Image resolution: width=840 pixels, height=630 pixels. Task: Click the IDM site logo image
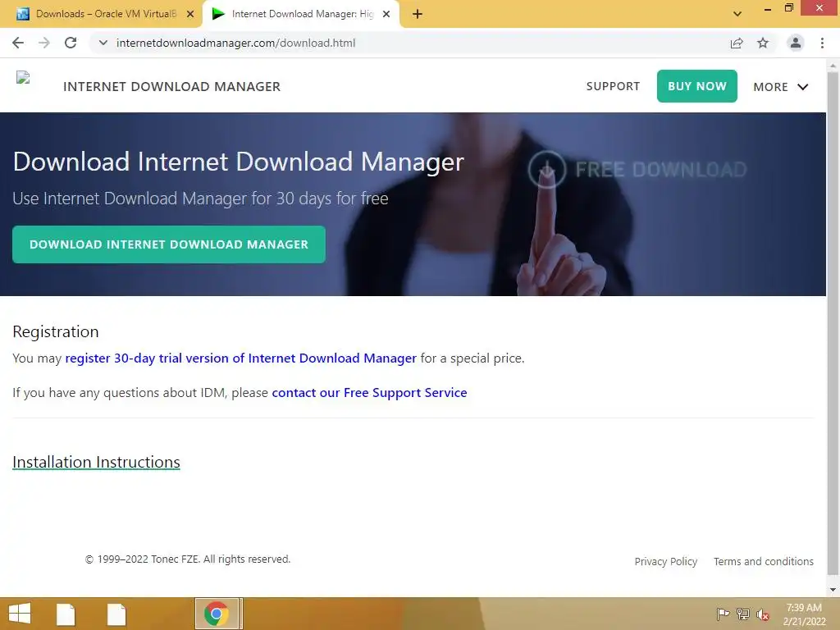(23, 78)
